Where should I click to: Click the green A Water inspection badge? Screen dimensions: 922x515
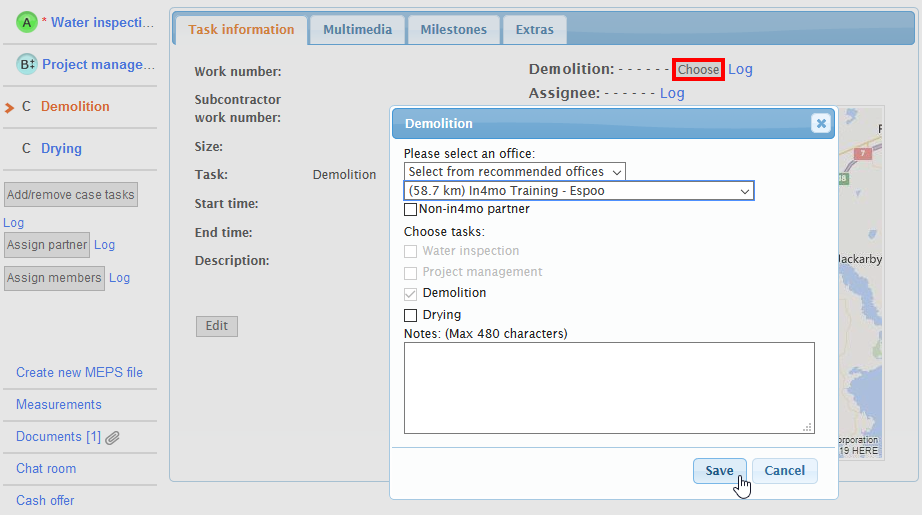[x=27, y=21]
